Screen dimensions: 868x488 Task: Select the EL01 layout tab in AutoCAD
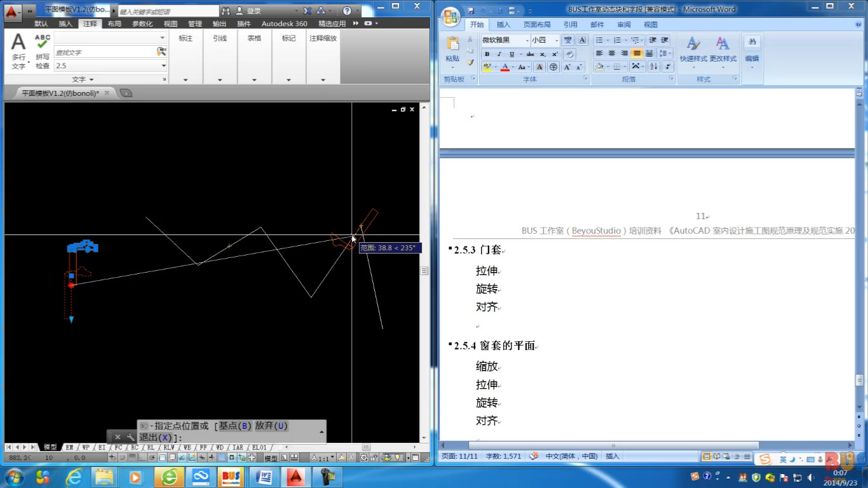tap(259, 447)
